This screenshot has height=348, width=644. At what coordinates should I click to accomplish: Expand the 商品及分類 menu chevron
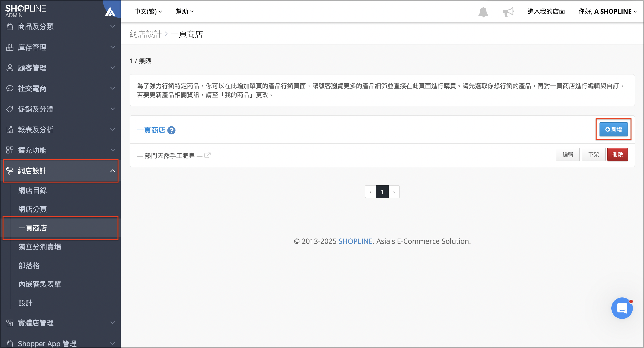point(113,26)
